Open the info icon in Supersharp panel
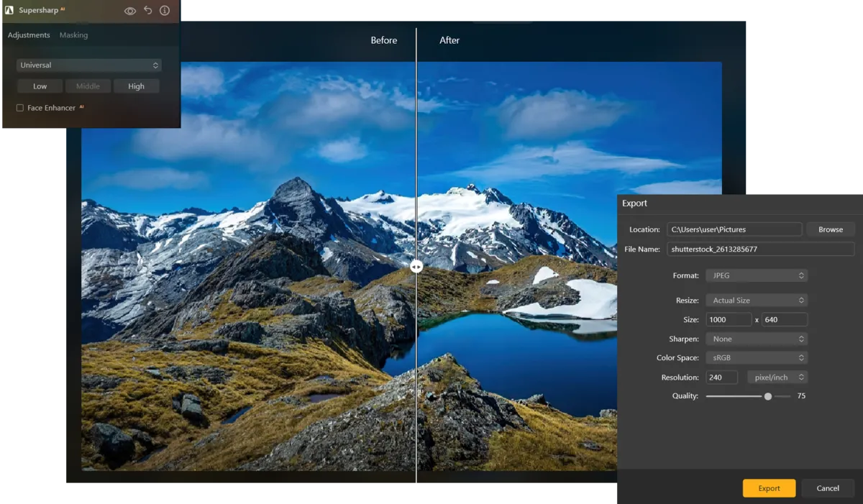The width and height of the screenshot is (863, 504). point(164,10)
